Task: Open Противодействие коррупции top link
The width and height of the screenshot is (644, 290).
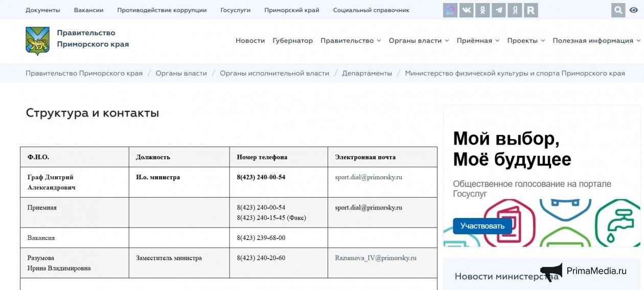Action: (x=162, y=10)
